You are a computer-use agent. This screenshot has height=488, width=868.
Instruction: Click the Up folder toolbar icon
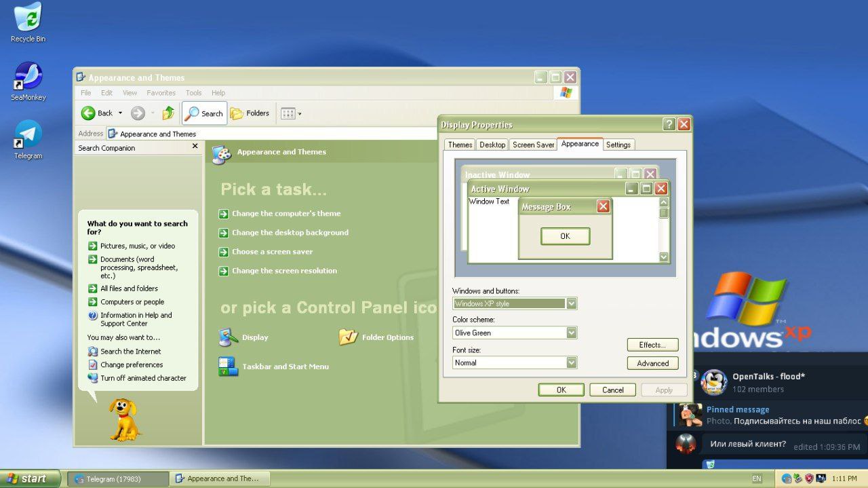168,113
